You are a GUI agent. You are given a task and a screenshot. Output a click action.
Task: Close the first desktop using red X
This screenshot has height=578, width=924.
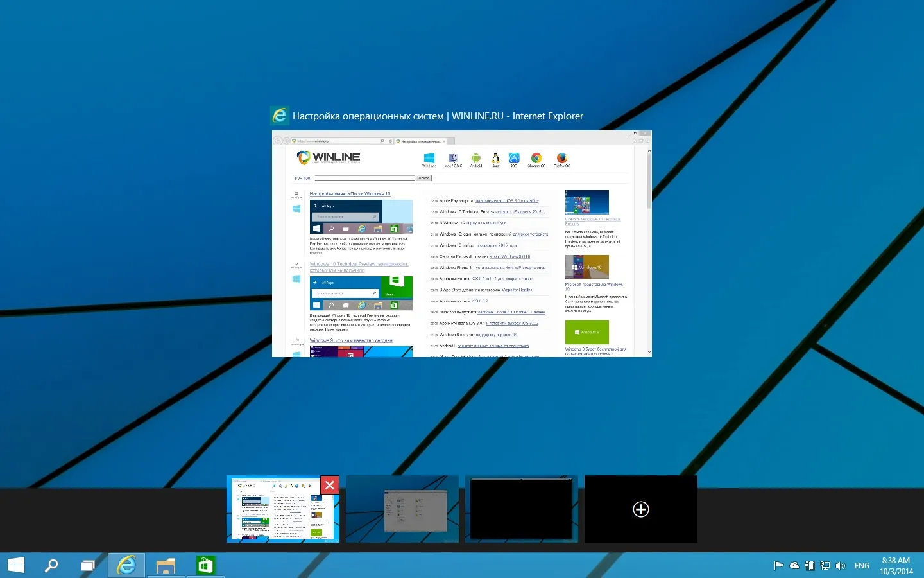click(330, 485)
